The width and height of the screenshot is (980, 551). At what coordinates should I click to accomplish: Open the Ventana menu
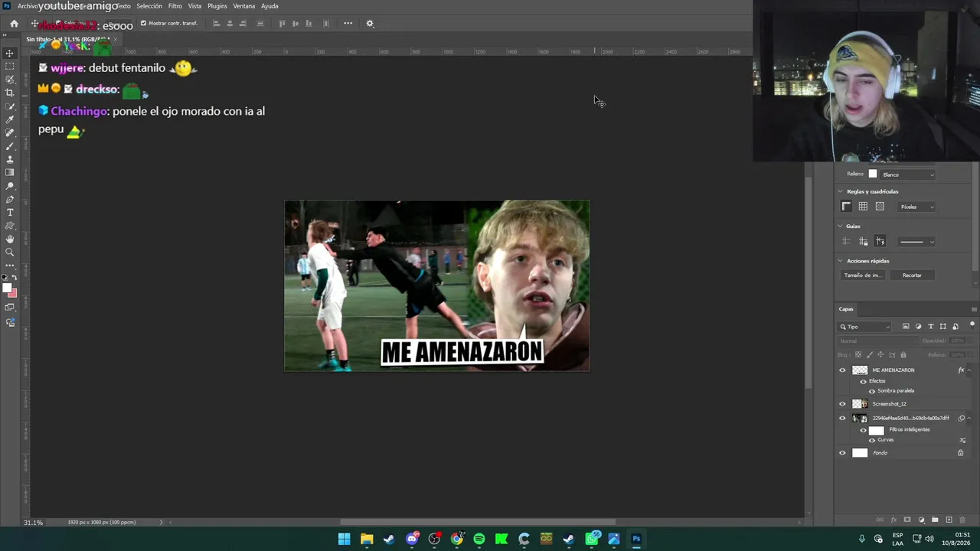[244, 6]
